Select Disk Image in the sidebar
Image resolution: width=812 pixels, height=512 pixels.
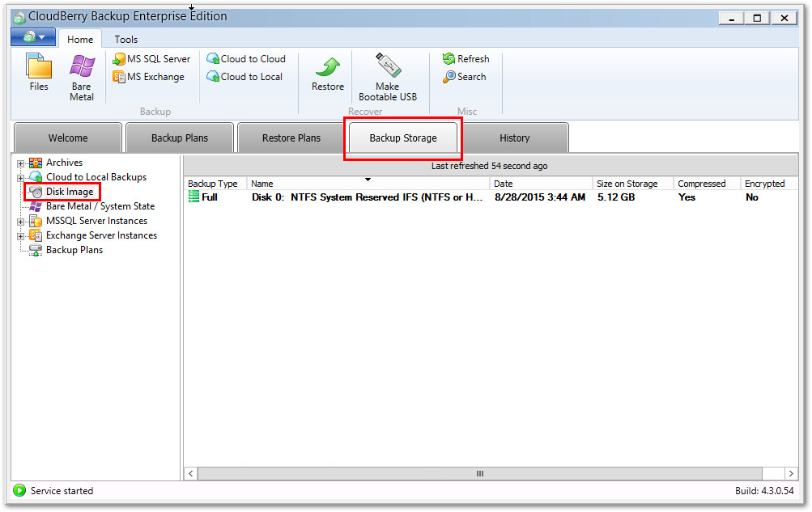[x=62, y=191]
